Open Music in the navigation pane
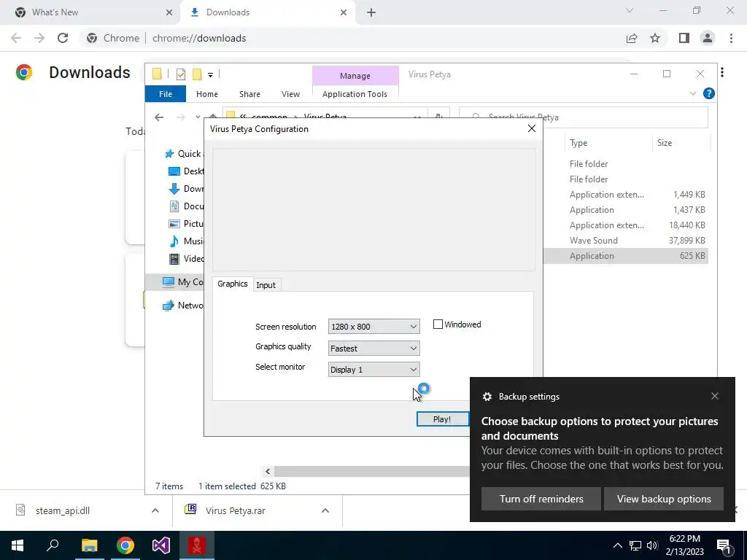Screen dimensions: 747x560 click(x=186, y=241)
